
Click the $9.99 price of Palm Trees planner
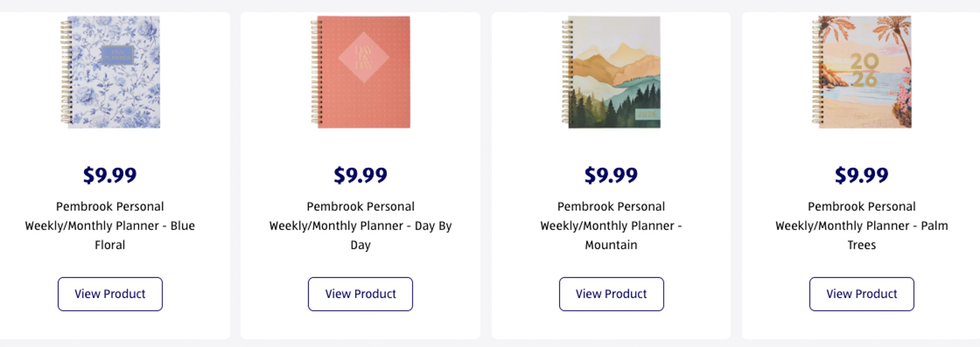coord(861,175)
